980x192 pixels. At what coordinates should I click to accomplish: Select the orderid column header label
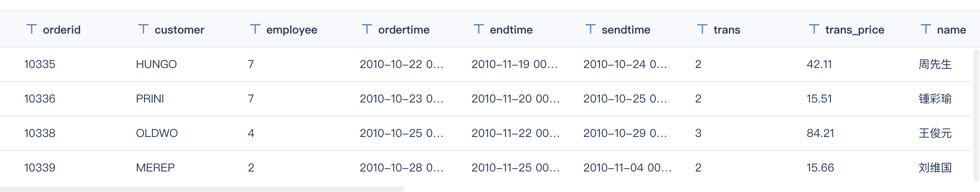[x=61, y=30]
